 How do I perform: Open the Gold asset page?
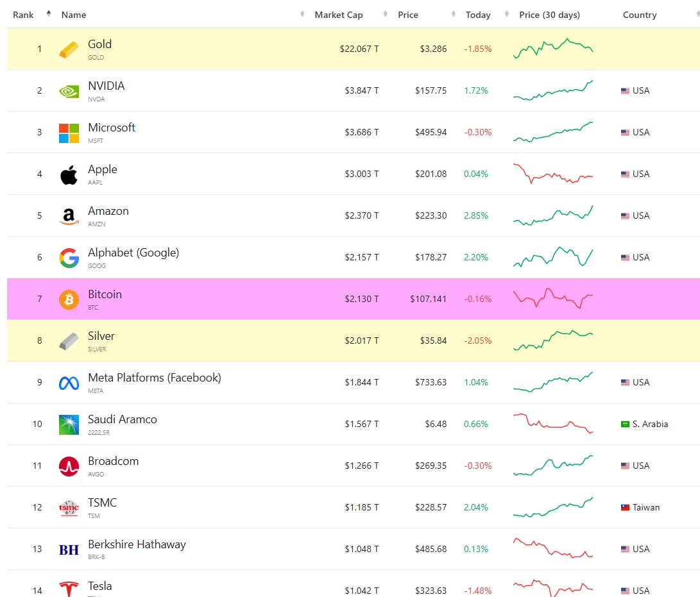(x=99, y=44)
